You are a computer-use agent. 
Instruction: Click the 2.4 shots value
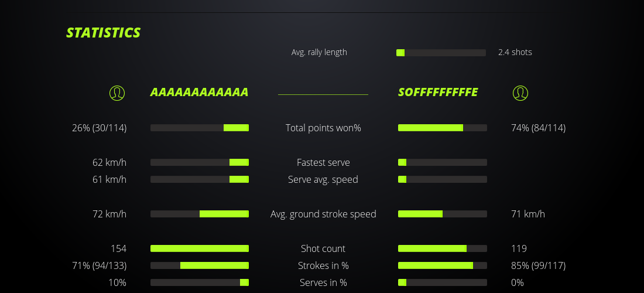click(x=515, y=52)
